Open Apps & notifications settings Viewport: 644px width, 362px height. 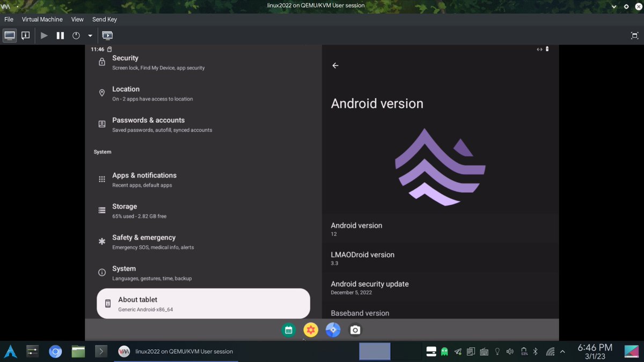203,180
